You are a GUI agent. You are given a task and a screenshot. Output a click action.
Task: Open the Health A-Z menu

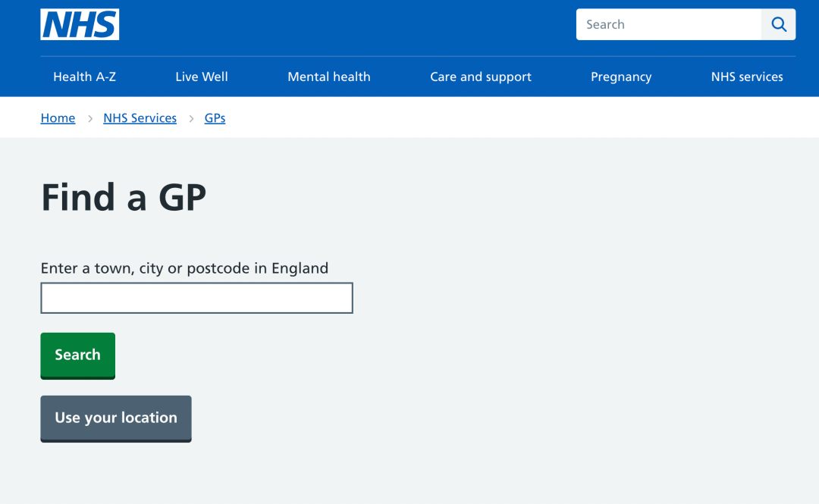pos(85,77)
